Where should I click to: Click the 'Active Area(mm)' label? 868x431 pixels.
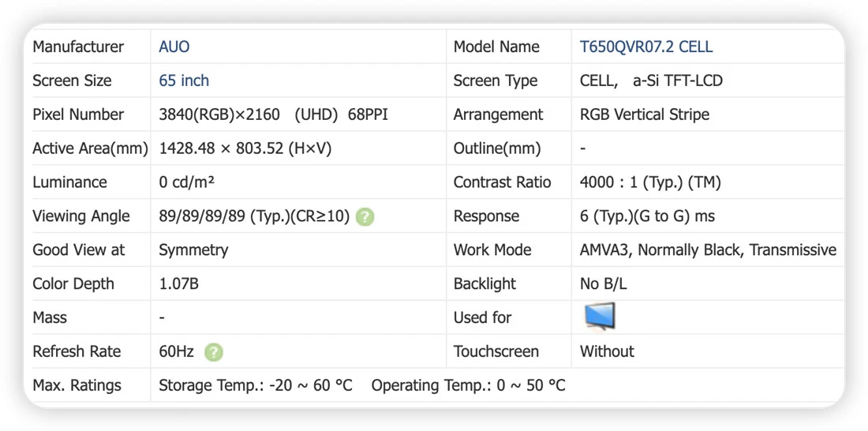90,149
